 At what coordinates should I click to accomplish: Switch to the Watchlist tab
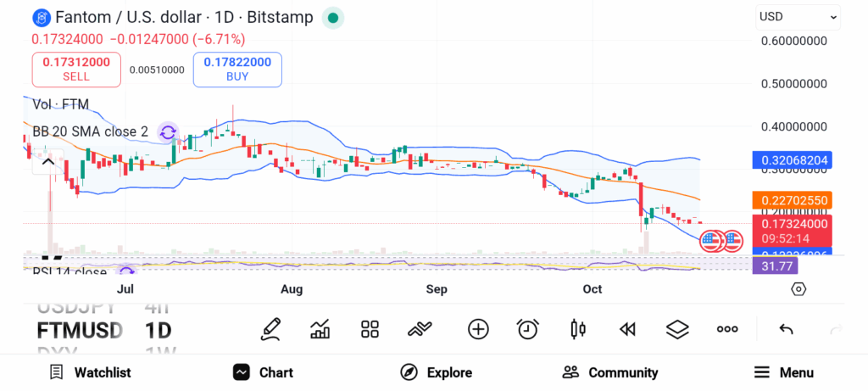pos(90,372)
